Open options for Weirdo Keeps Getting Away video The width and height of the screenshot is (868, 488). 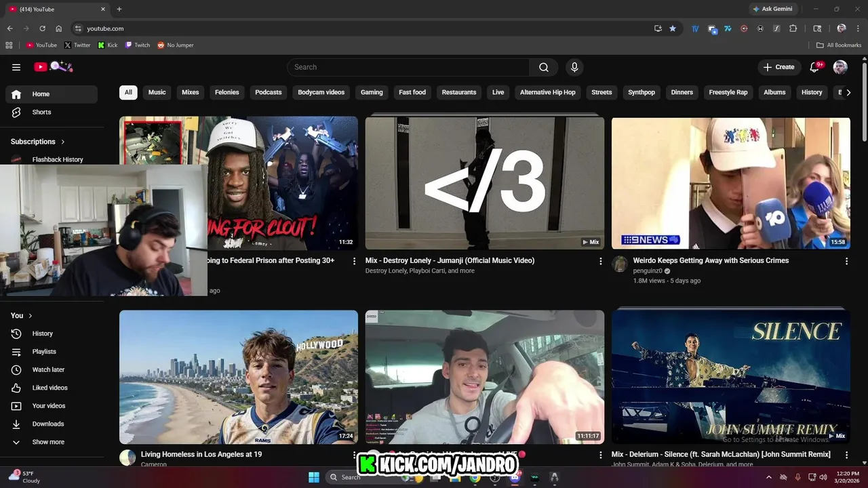(846, 261)
